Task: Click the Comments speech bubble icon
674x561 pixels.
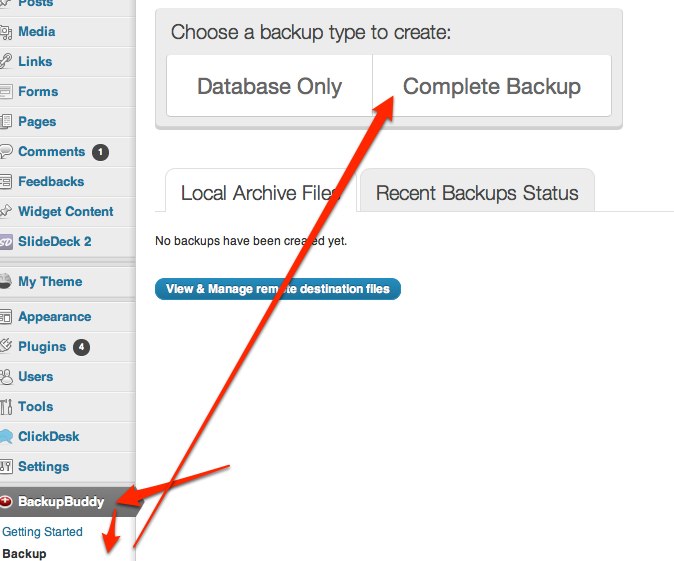Action: [x=6, y=151]
